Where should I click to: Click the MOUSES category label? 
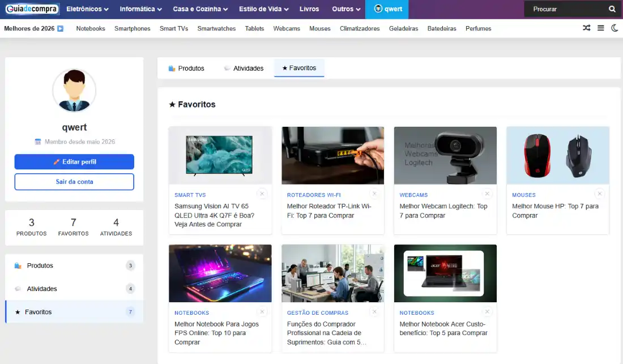524,195
